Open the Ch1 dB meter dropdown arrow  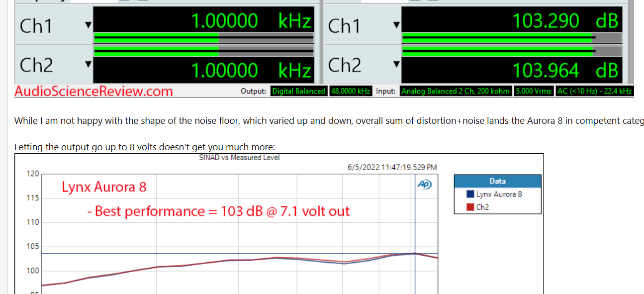click(396, 24)
